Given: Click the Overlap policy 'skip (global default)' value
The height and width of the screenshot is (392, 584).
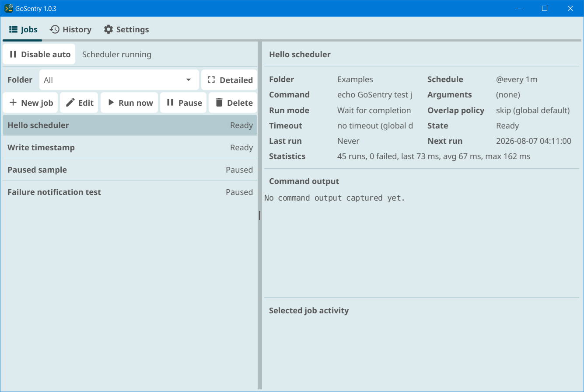Looking at the screenshot, I should tap(533, 111).
